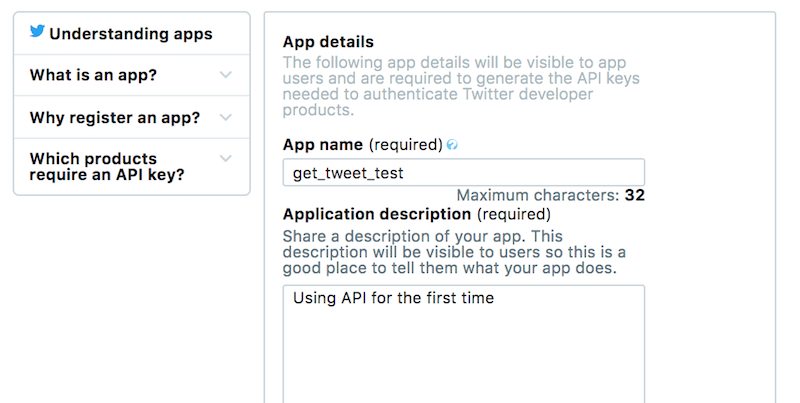Focus the App name field 'get_tweet_test'
Viewport: 800px width, 403px height.
[x=464, y=172]
